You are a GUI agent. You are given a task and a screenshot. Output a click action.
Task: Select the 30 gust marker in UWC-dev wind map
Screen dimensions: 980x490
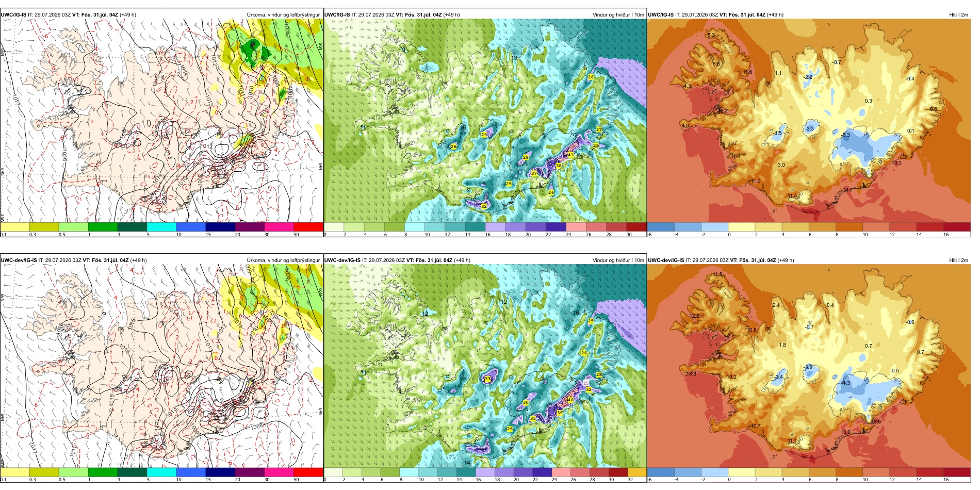click(x=526, y=402)
